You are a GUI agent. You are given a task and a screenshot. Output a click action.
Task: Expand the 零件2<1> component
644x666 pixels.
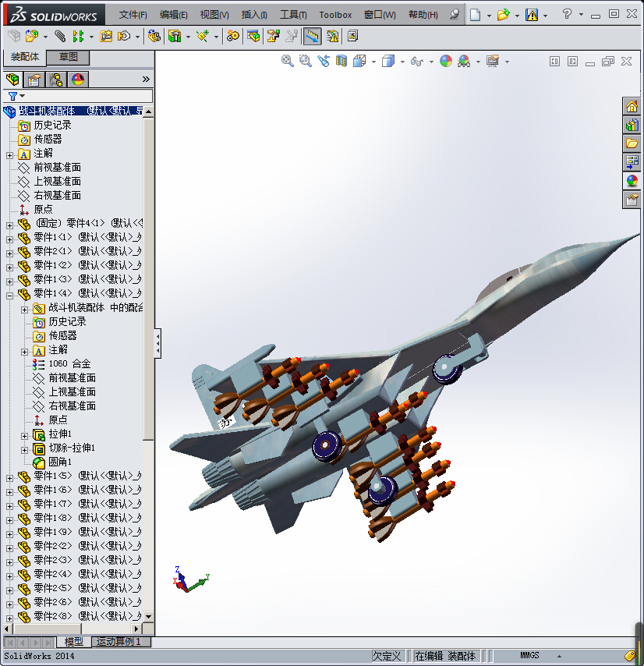(x=9, y=253)
